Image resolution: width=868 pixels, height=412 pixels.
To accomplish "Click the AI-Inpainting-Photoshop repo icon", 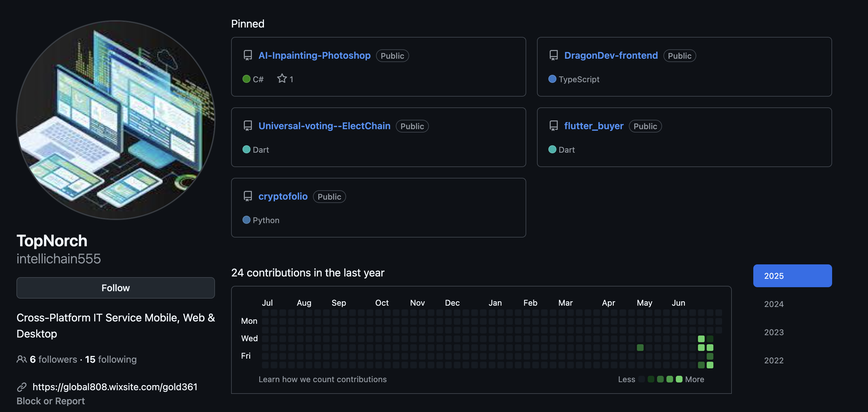I will point(248,55).
